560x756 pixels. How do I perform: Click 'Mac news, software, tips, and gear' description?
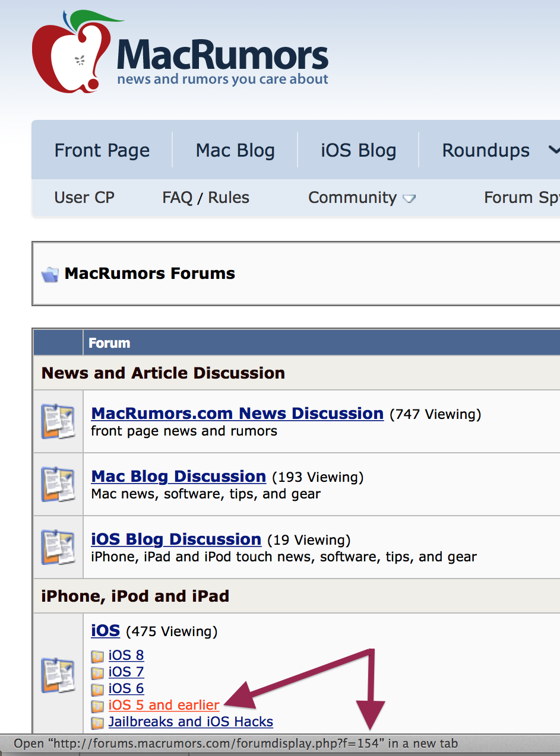[205, 494]
